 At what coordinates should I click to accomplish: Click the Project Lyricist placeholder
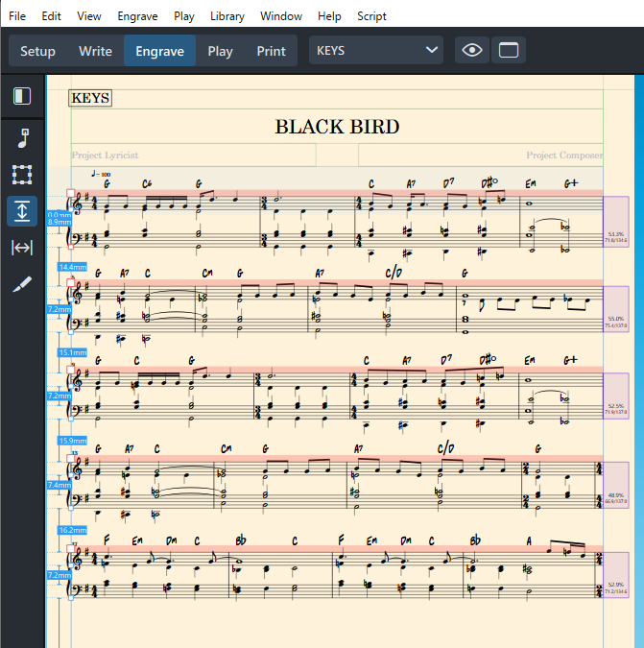click(x=106, y=155)
